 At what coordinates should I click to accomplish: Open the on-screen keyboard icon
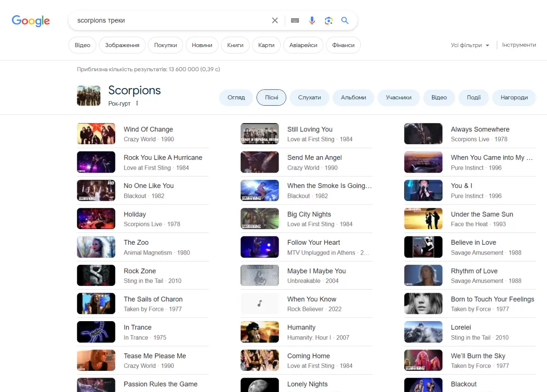295,20
